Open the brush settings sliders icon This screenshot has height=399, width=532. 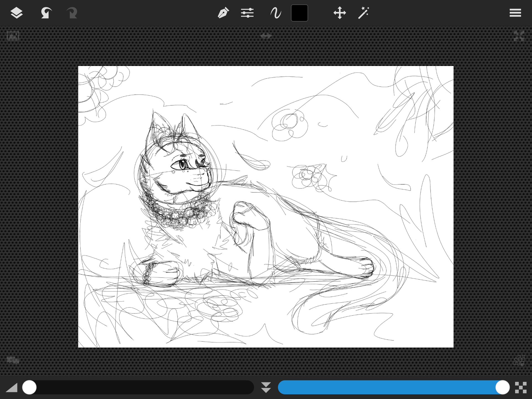click(x=247, y=13)
